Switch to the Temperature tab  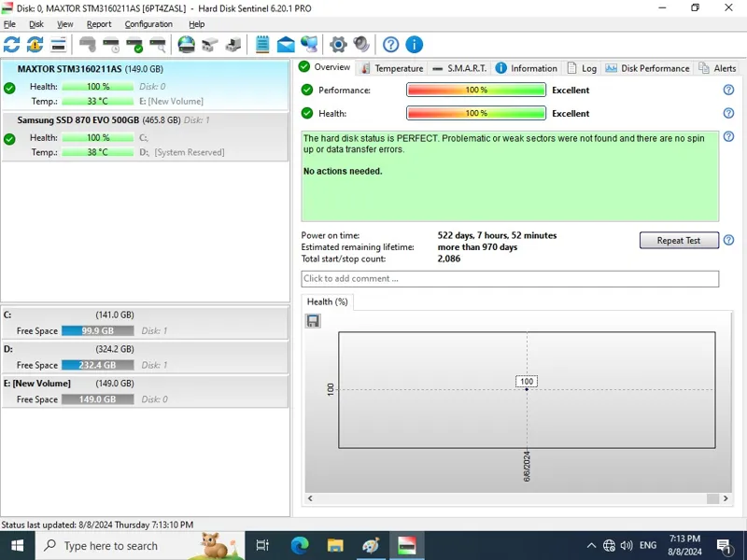tap(392, 68)
